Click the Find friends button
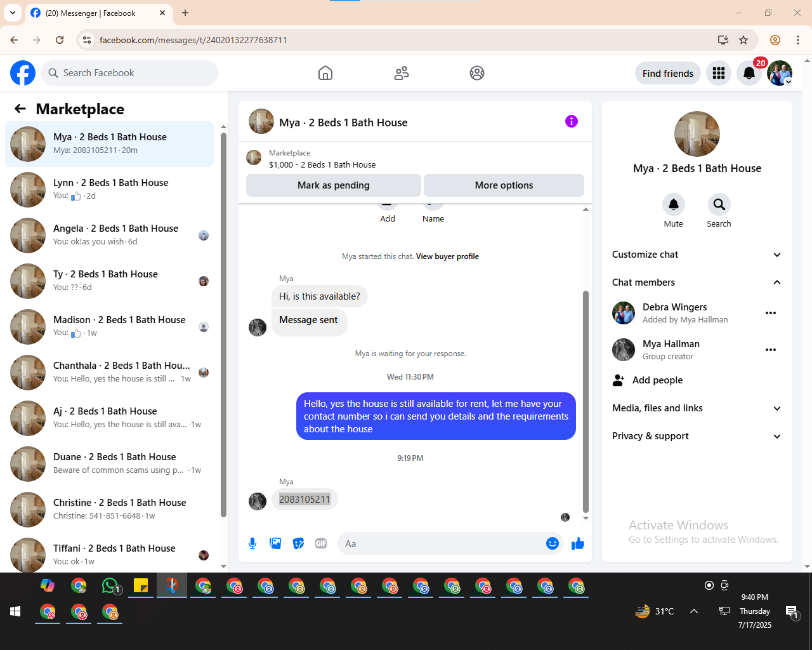812x650 pixels. tap(668, 73)
